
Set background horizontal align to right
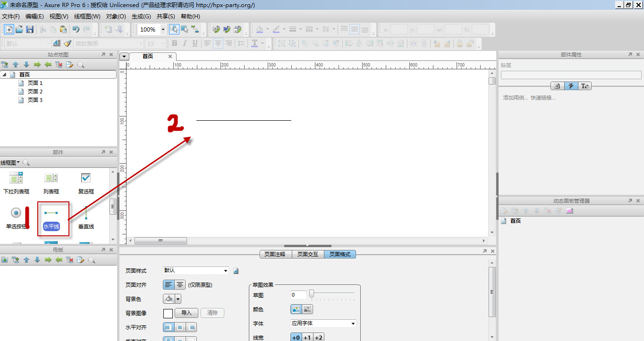tap(191, 327)
